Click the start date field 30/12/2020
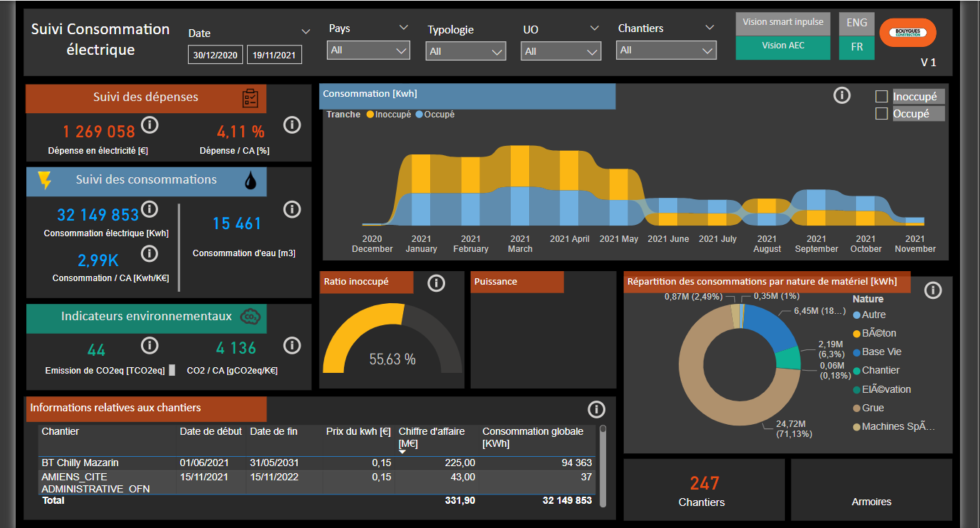Image resolution: width=980 pixels, height=528 pixels. pyautogui.click(x=216, y=55)
